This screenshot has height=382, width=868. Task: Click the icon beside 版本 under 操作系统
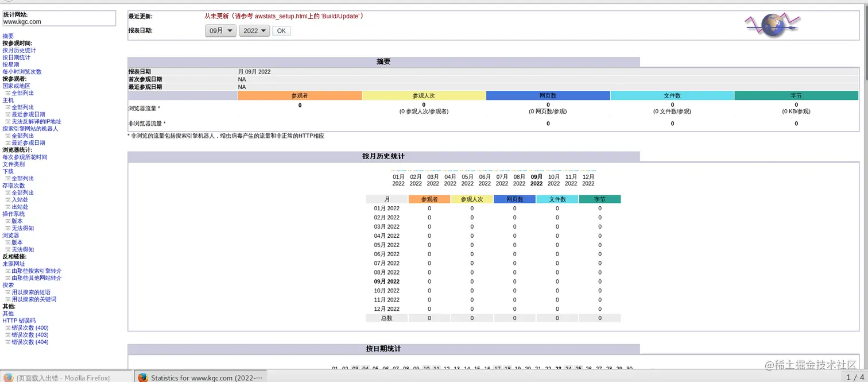[8, 221]
